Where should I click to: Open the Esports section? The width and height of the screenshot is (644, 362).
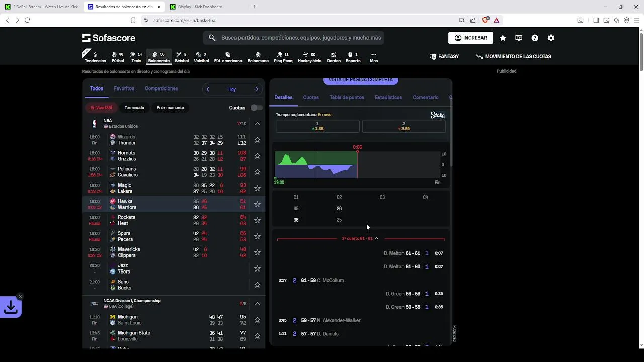click(353, 57)
